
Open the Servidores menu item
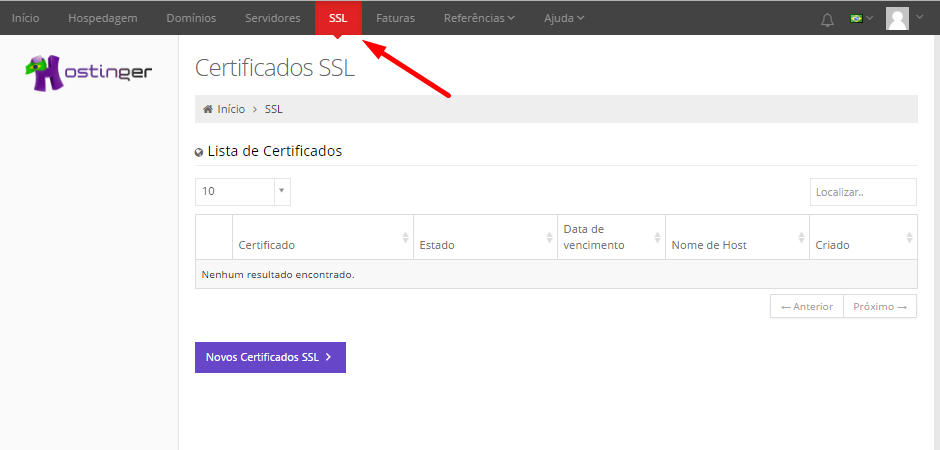click(272, 18)
